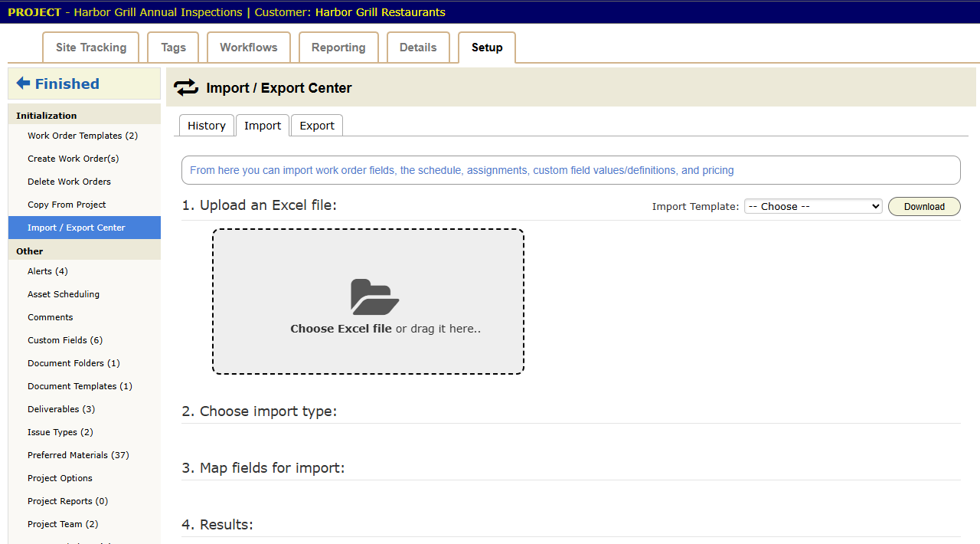Open Work Order Templates (2)
The width and height of the screenshot is (980, 544).
click(x=84, y=136)
